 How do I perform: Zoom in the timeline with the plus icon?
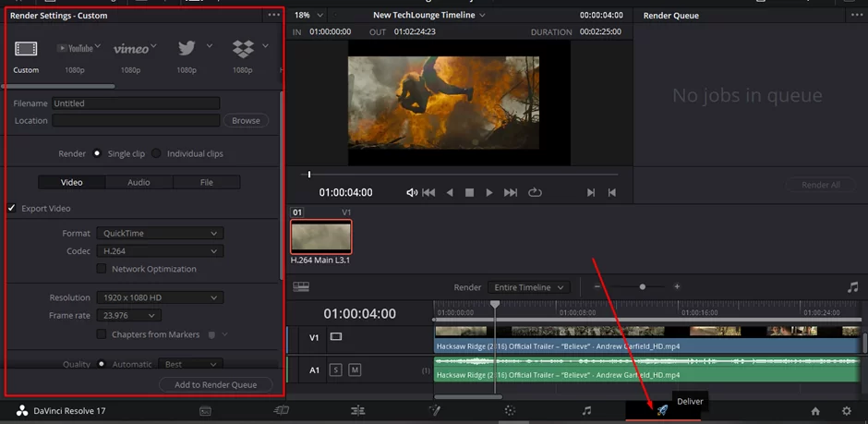pos(677,286)
